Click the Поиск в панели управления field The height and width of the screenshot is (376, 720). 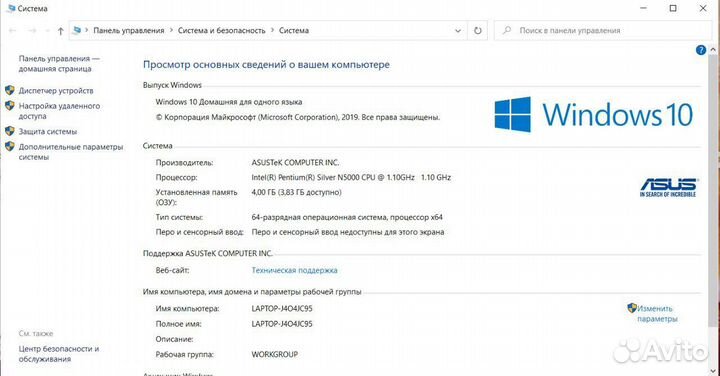(602, 31)
